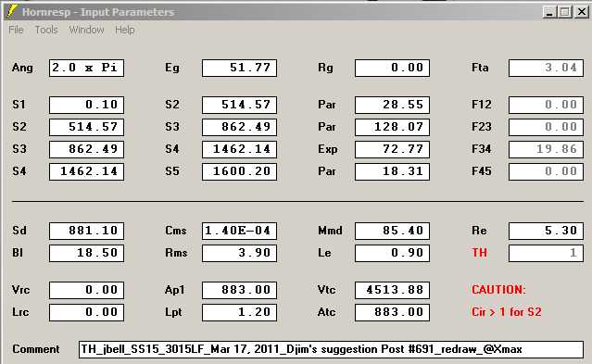Image resolution: width=592 pixels, height=364 pixels.
Task: Click the F12 value box
Action: pos(546,105)
